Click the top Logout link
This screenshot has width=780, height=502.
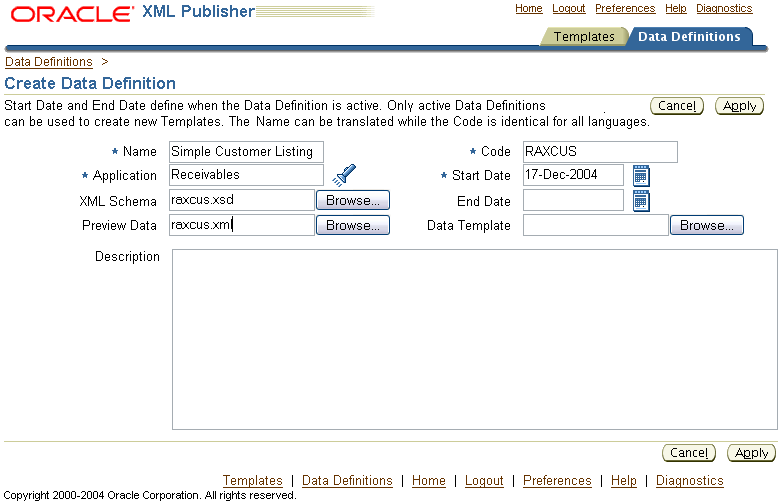point(569,8)
